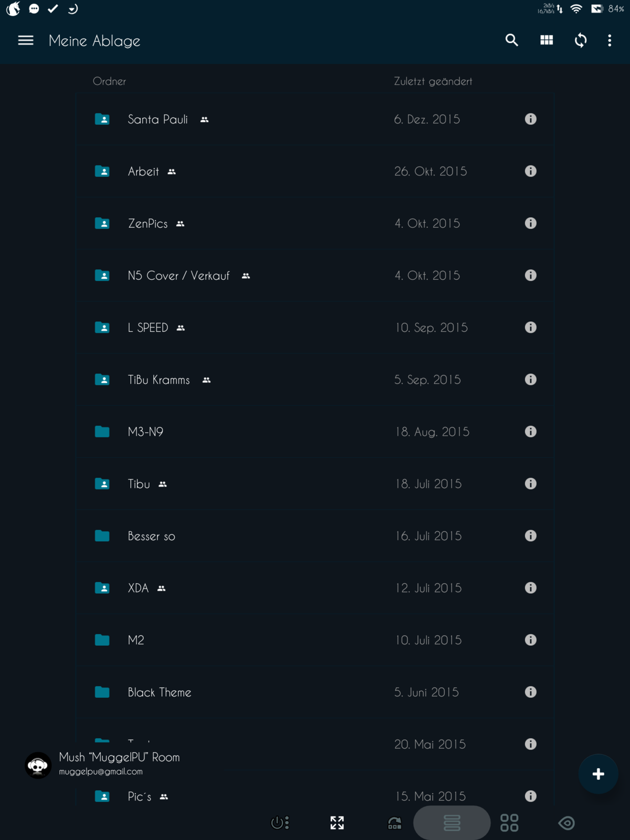Show info for Santa Pauli folder

(x=531, y=119)
